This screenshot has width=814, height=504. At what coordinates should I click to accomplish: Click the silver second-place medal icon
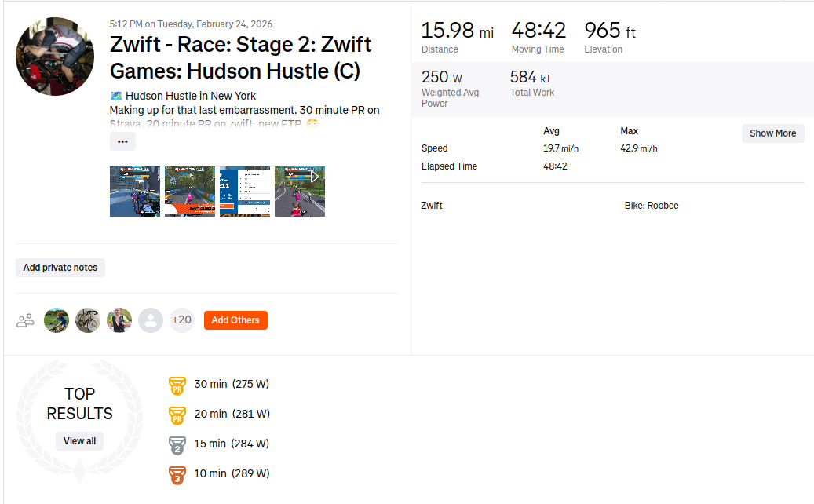point(177,444)
